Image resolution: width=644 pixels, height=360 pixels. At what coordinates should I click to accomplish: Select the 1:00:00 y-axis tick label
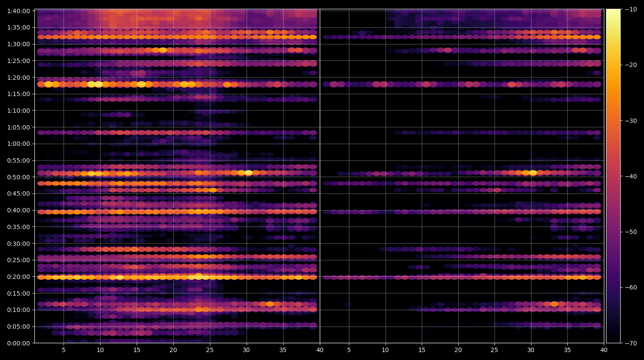19,144
